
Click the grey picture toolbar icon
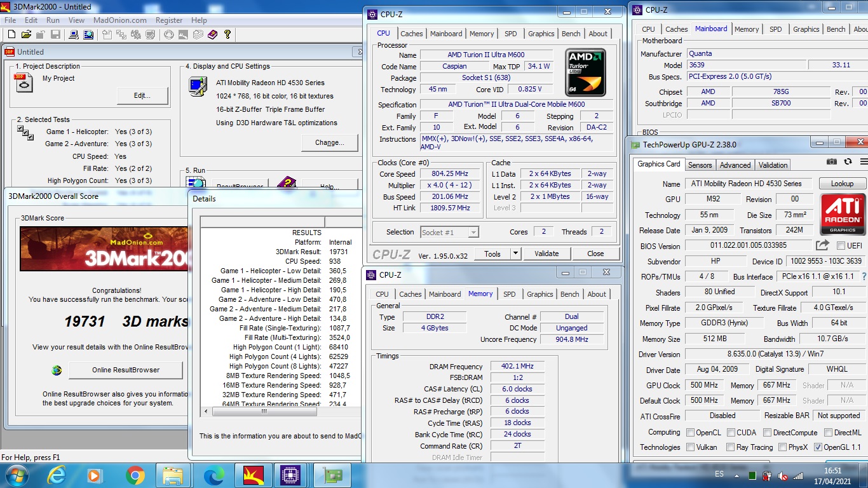(x=184, y=34)
